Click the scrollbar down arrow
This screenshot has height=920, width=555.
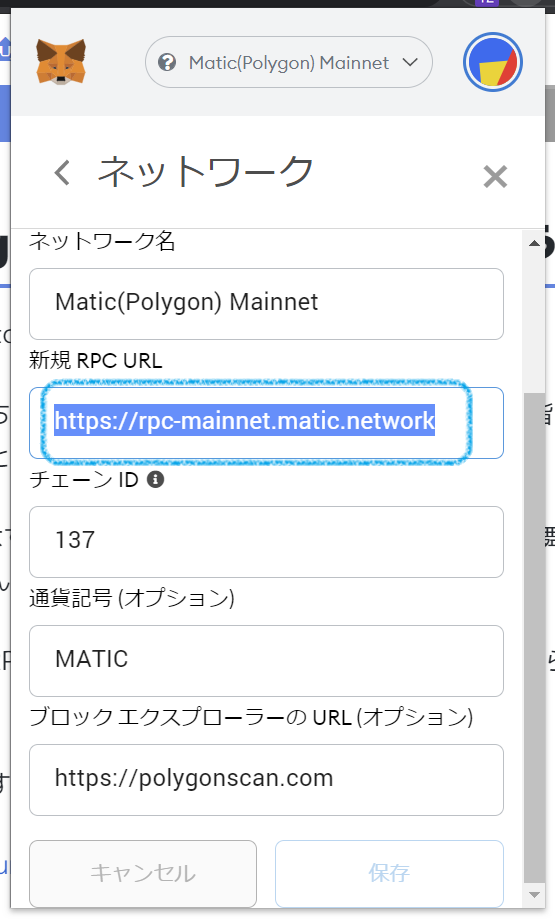(x=534, y=895)
